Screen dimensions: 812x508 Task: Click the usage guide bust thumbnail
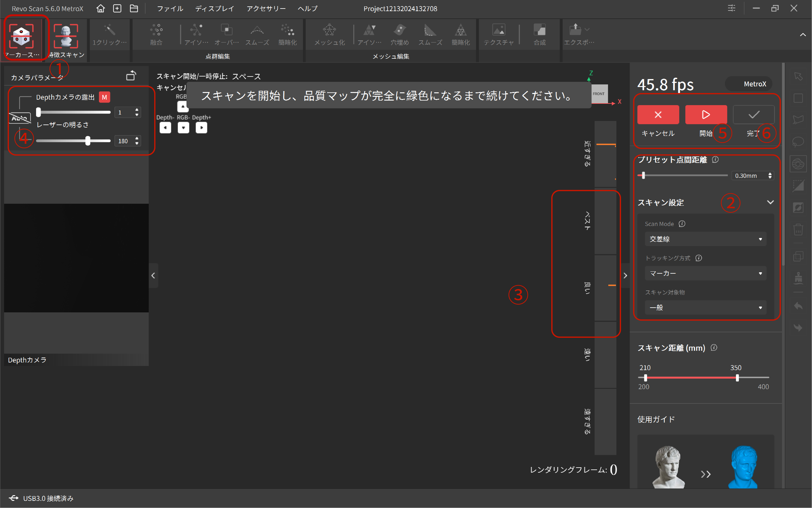point(706,462)
